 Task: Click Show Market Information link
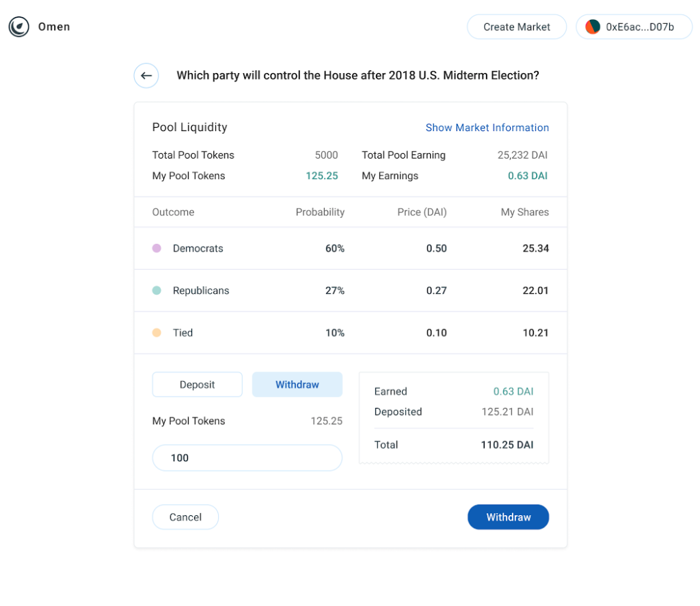[x=487, y=128]
